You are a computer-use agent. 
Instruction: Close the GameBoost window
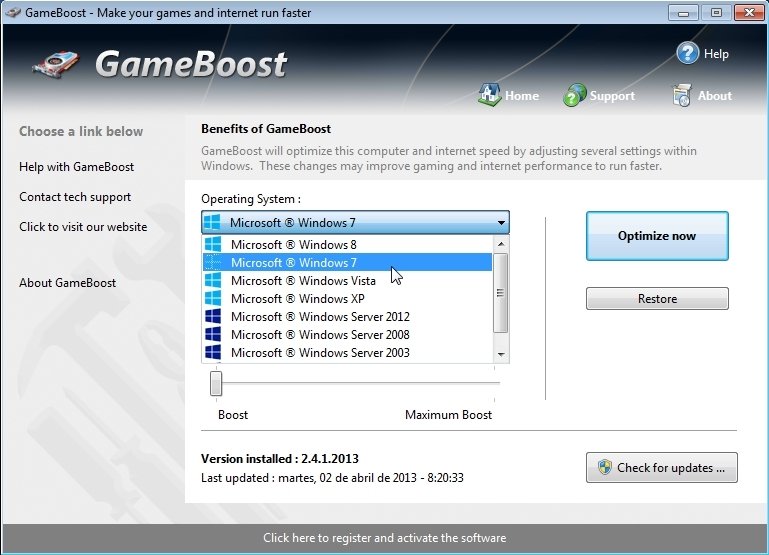point(749,13)
